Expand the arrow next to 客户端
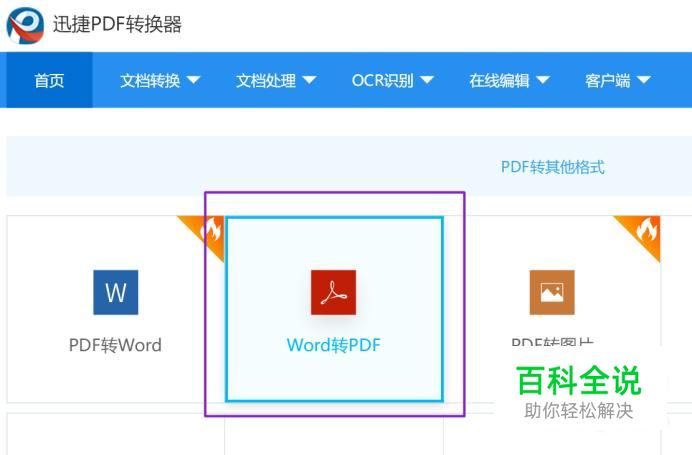692x455 pixels. tap(644, 80)
